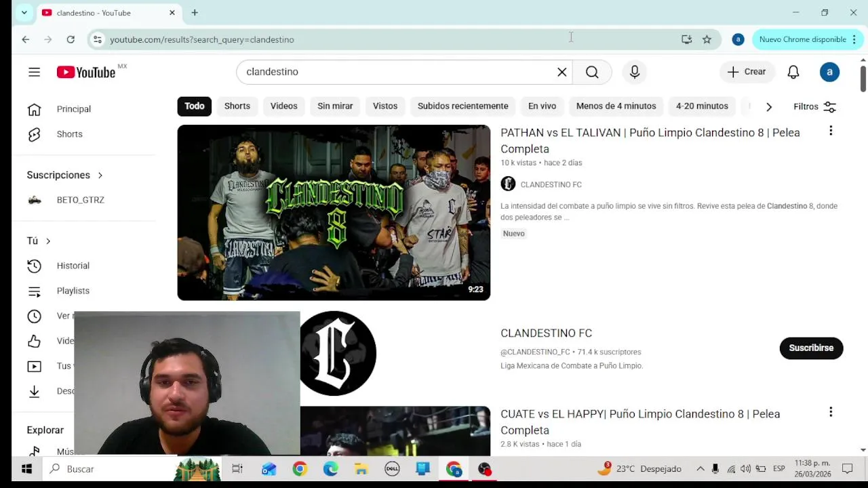This screenshot has width=868, height=488.
Task: Go back with the browser back arrow
Action: point(26,39)
